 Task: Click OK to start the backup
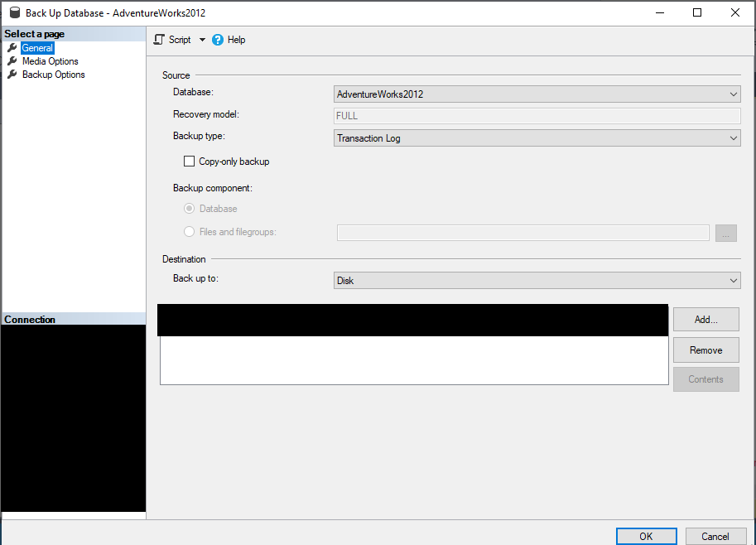646,536
